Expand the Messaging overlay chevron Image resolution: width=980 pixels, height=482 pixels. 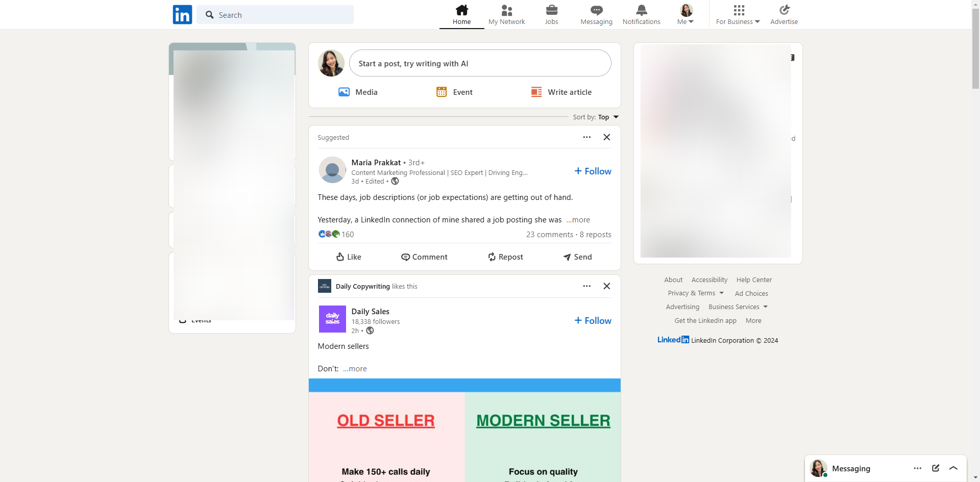coord(953,468)
